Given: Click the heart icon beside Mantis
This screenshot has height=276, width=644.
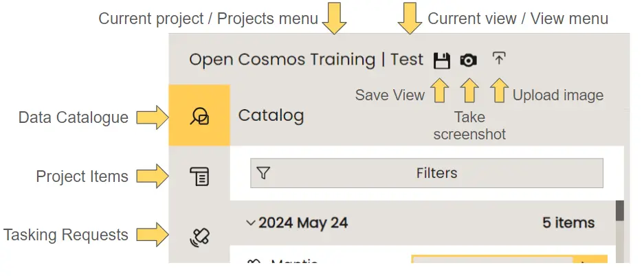Looking at the screenshot, I should pyautogui.click(x=254, y=262).
